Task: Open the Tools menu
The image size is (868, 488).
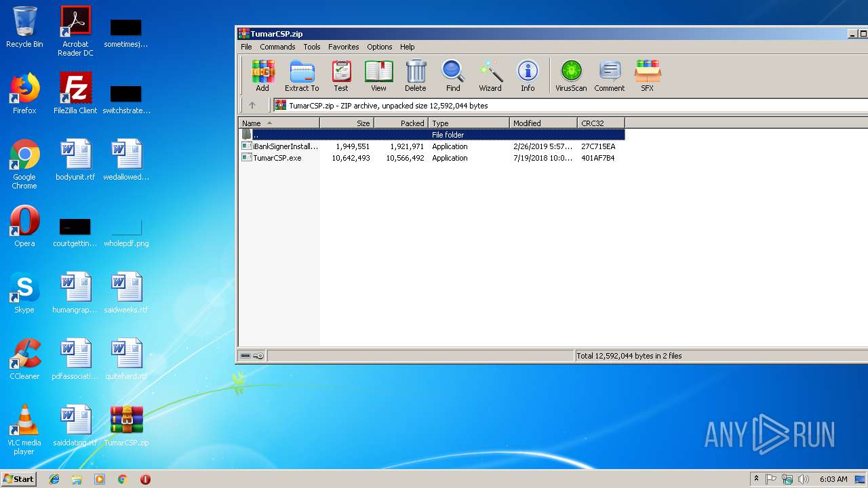Action: pyautogui.click(x=312, y=47)
